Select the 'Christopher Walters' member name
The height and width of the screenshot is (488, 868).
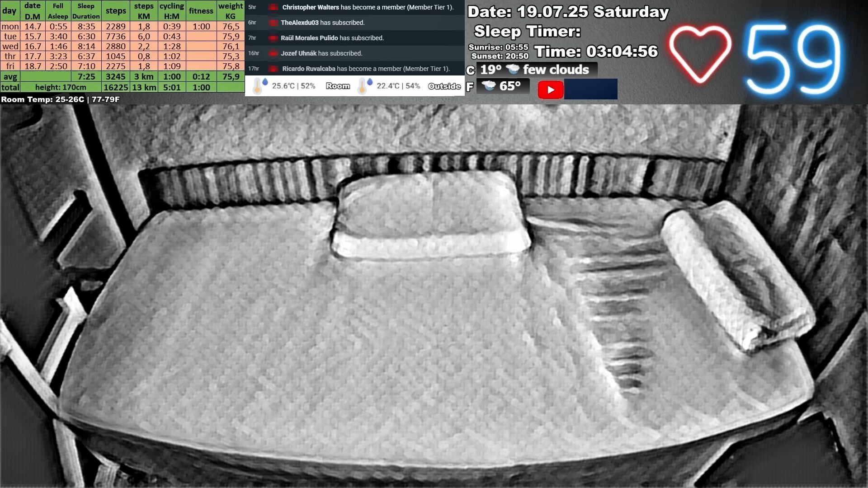point(311,7)
